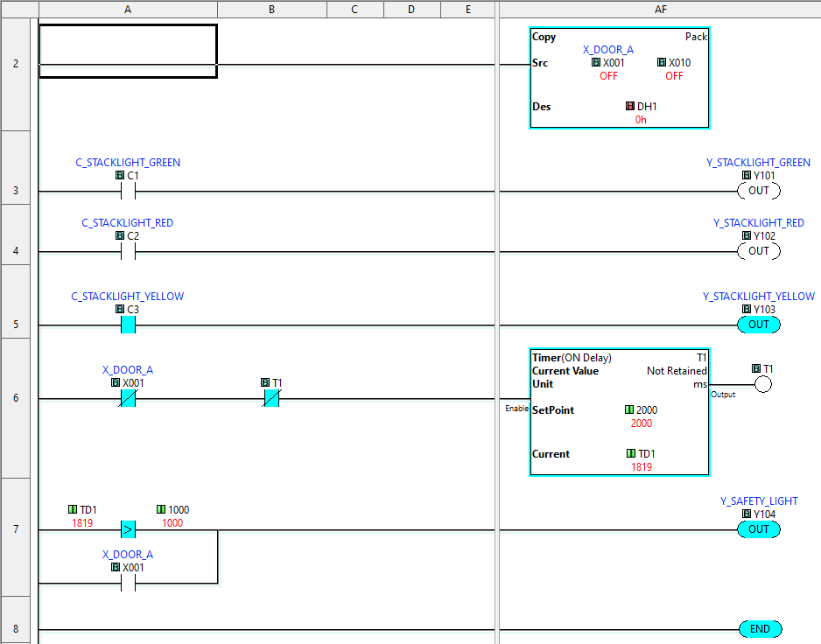Select the T1 normally closed contact on rung 6
Image resolution: width=821 pixels, height=644 pixels.
[271, 398]
